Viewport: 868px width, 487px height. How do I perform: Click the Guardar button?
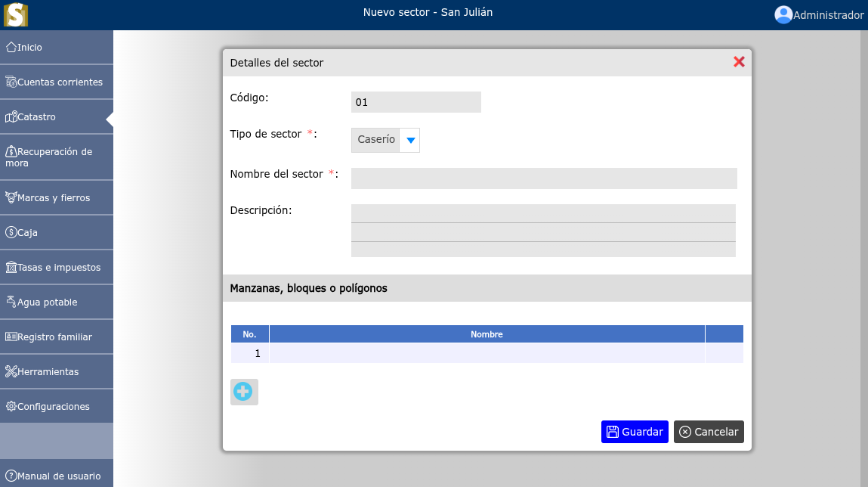click(x=635, y=432)
